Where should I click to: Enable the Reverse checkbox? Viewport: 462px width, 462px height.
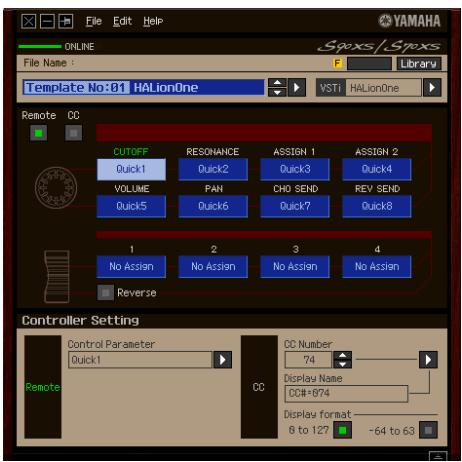click(x=105, y=293)
